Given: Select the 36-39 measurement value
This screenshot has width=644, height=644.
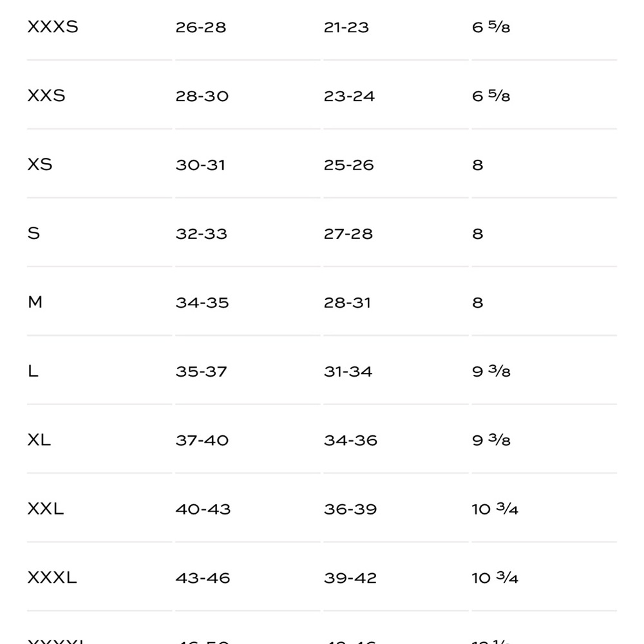Looking at the screenshot, I should 350,509.
